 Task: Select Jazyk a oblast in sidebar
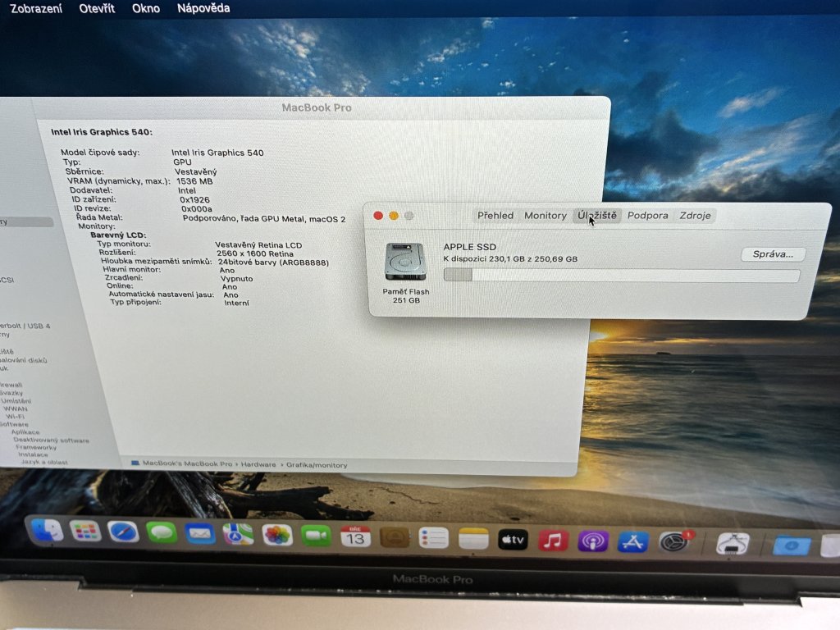tap(44, 462)
